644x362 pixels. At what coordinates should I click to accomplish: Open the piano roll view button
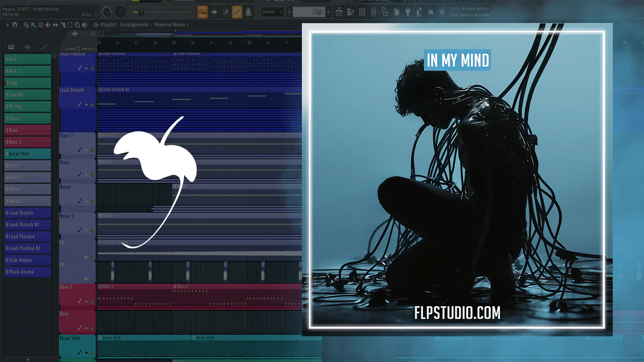click(x=203, y=12)
